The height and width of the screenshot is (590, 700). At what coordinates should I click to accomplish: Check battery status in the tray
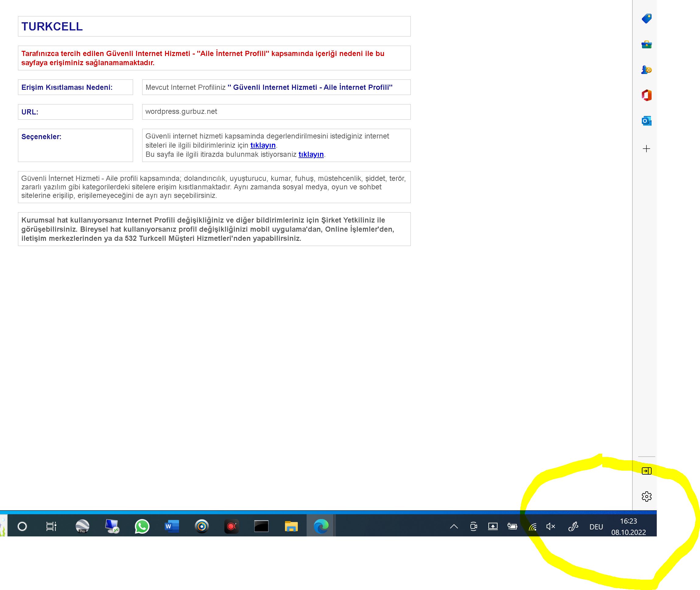[512, 527]
